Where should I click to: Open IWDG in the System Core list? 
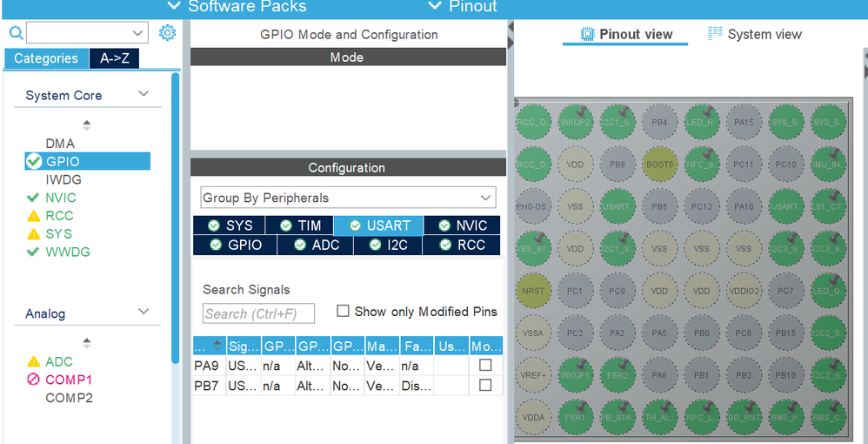click(63, 179)
